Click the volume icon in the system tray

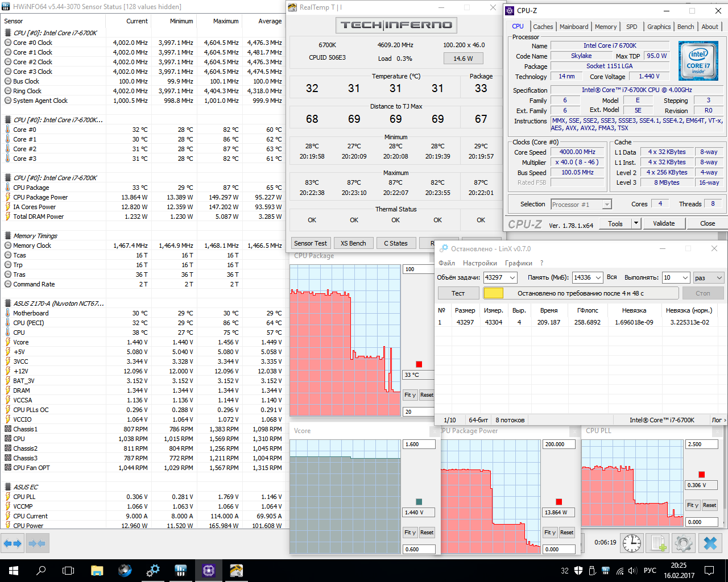coord(633,571)
